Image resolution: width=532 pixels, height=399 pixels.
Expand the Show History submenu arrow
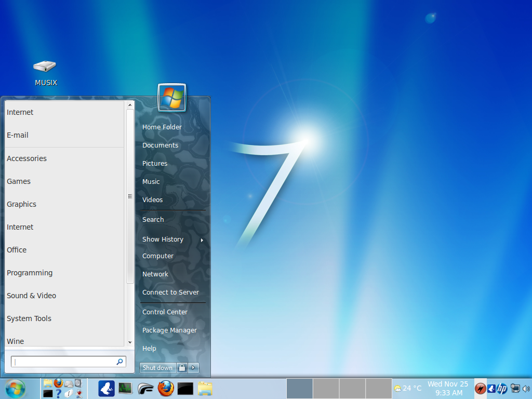tap(202, 240)
